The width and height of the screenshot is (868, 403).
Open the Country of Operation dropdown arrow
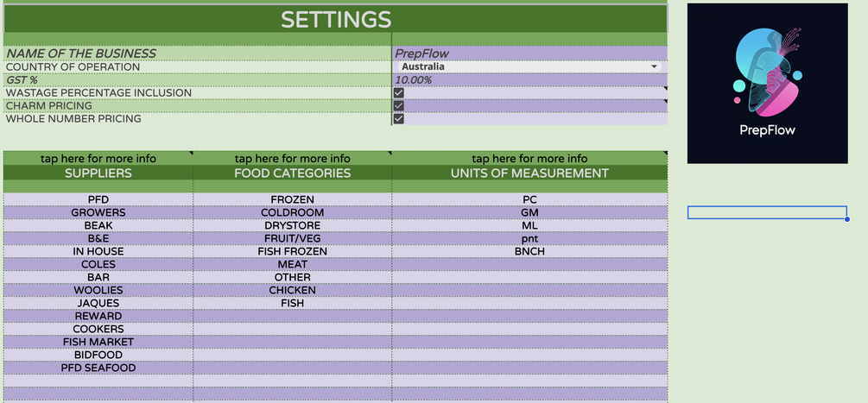655,66
